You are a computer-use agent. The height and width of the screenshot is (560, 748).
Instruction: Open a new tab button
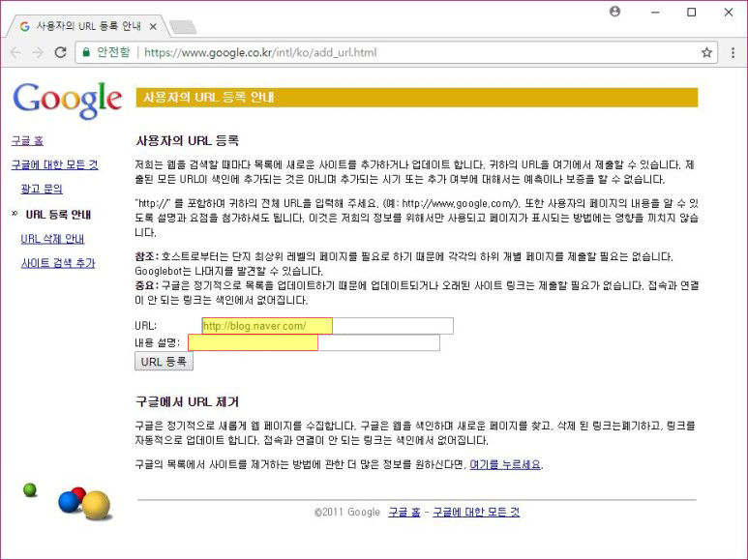[x=183, y=27]
